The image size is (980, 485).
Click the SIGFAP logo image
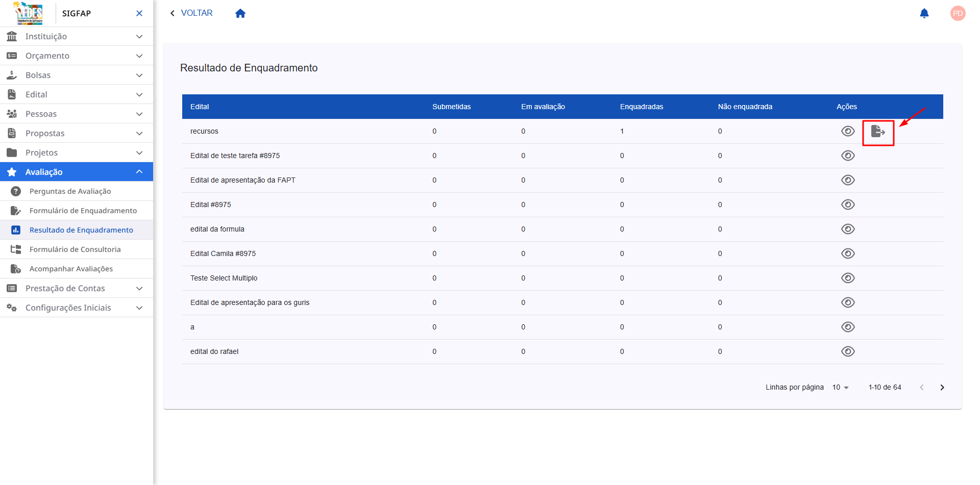click(x=29, y=13)
